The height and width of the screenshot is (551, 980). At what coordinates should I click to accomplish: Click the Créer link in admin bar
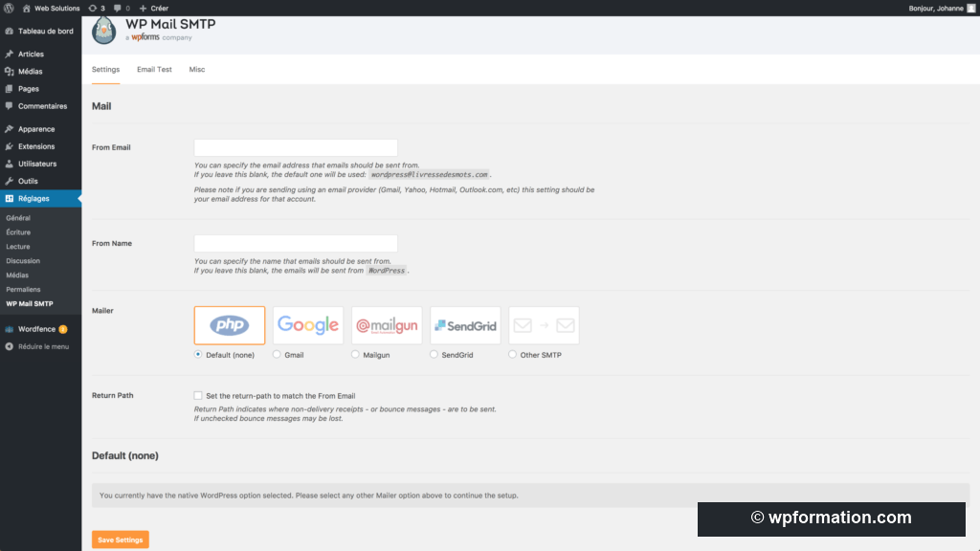160,8
